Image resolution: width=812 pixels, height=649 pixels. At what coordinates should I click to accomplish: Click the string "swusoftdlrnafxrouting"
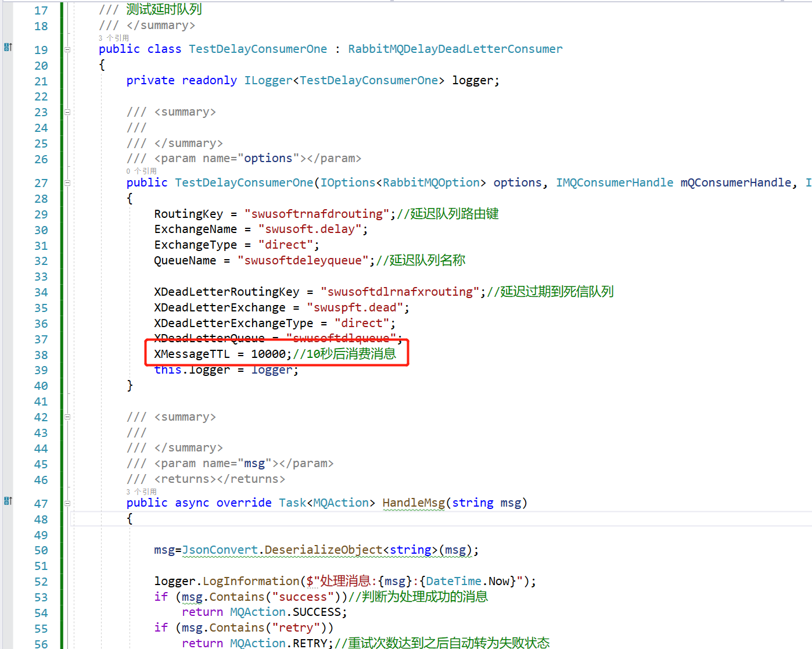point(400,292)
